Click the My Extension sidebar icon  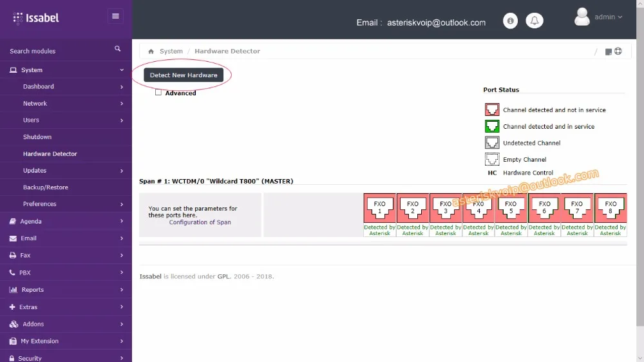[x=13, y=341]
